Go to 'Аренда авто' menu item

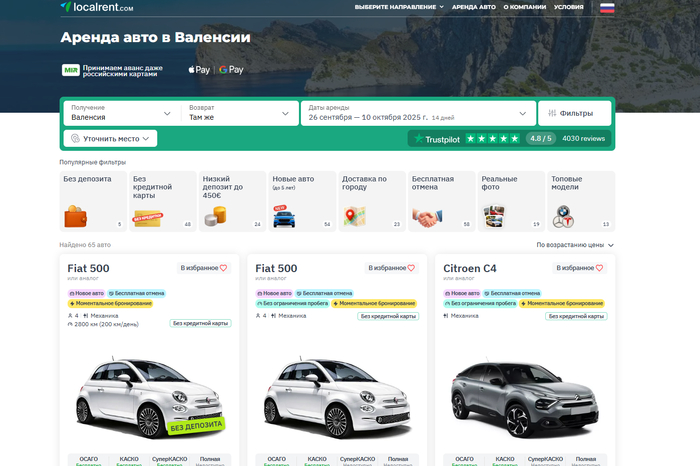click(x=473, y=7)
